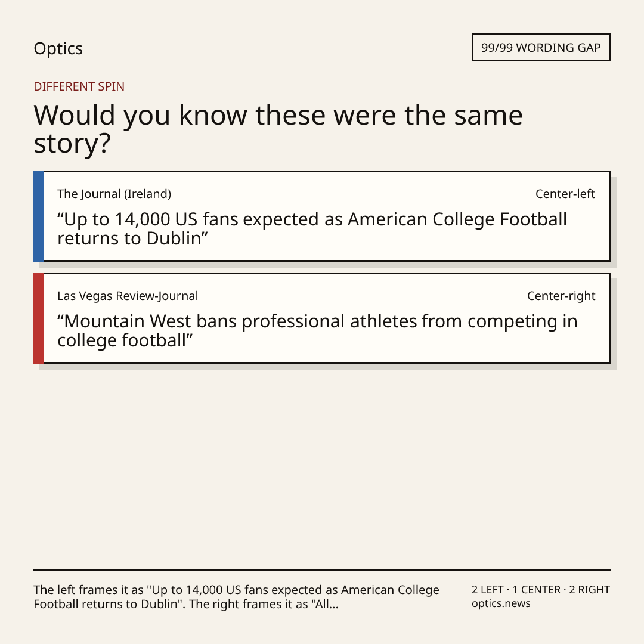
Task: Click the Optics logo text
Action: click(58, 49)
